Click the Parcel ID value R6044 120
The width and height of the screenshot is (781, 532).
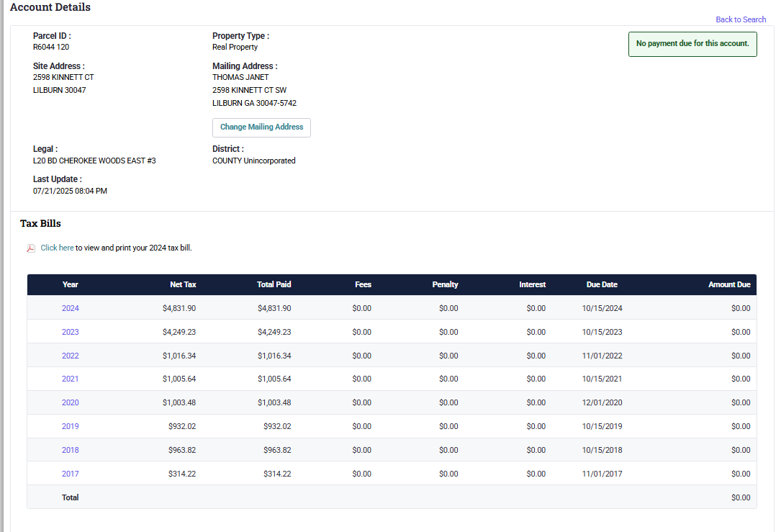pos(51,48)
